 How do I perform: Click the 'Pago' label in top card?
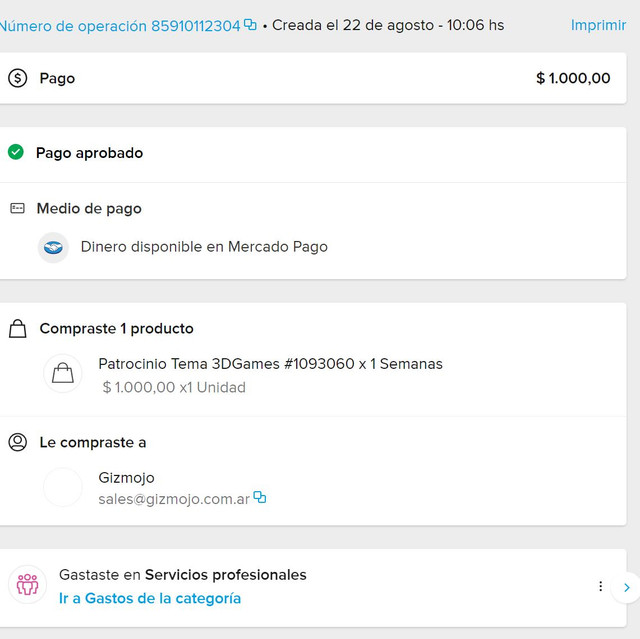57,78
